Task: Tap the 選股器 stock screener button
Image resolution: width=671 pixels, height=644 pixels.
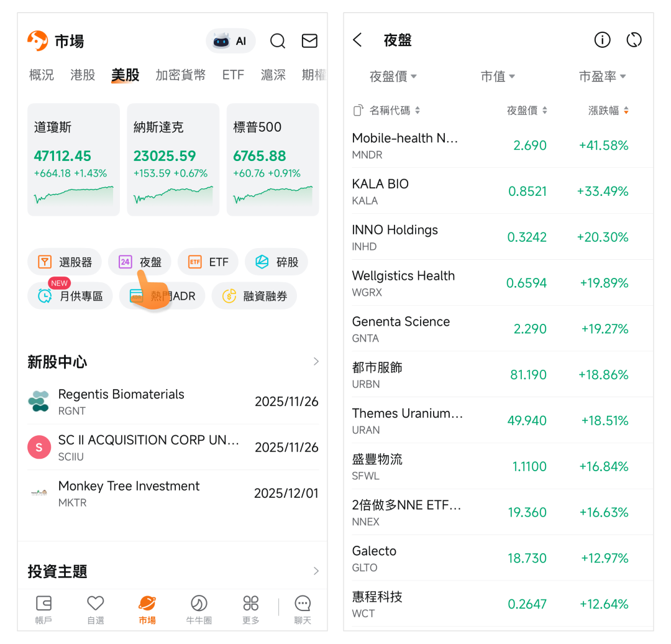Action: click(x=65, y=262)
